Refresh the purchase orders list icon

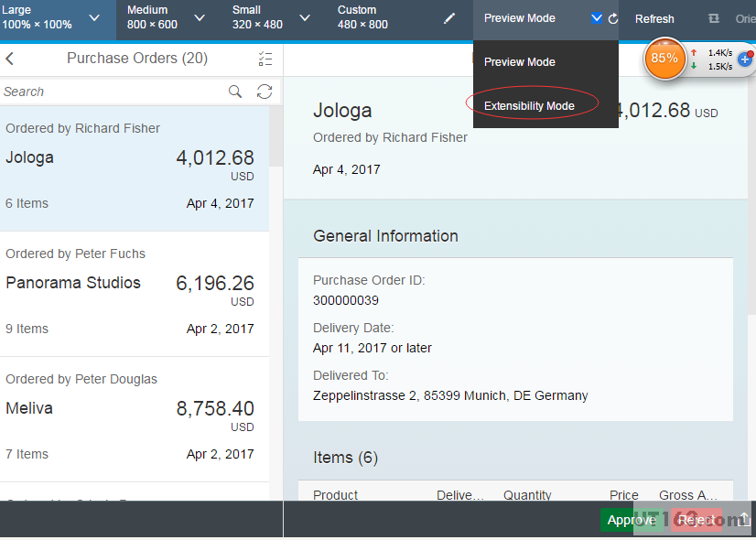pos(265,92)
